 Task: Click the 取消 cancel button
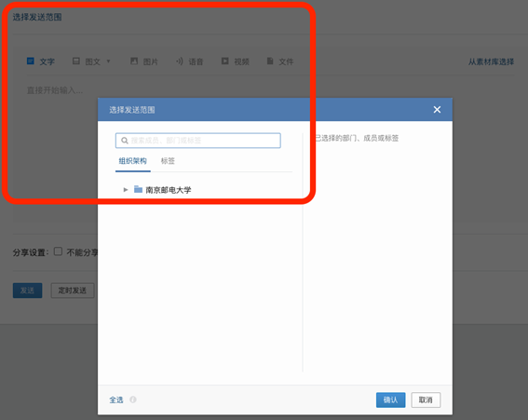point(426,400)
